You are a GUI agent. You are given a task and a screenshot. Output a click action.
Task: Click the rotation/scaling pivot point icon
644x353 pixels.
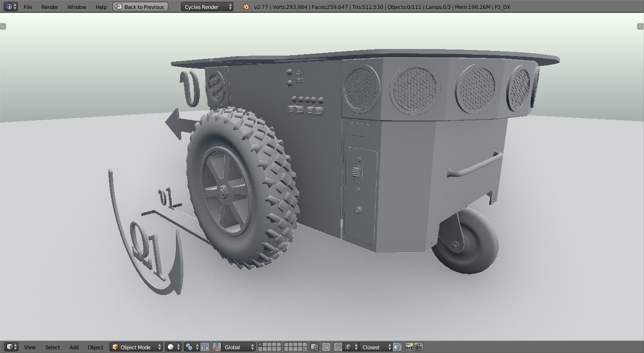tap(189, 347)
